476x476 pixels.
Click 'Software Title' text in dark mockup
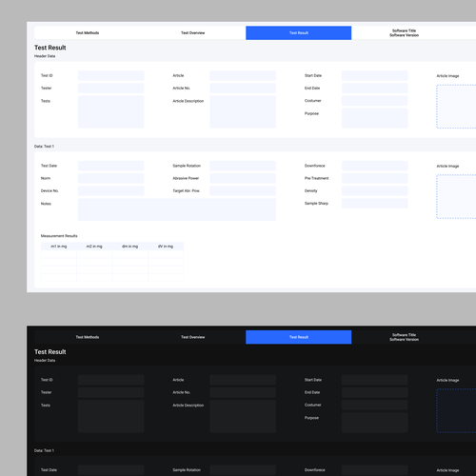pyautogui.click(x=404, y=335)
